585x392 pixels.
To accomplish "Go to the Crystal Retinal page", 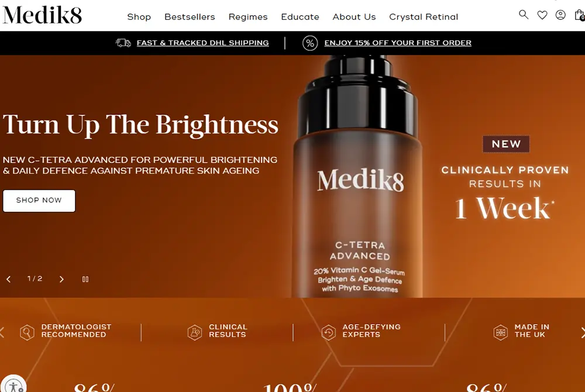I will [424, 17].
